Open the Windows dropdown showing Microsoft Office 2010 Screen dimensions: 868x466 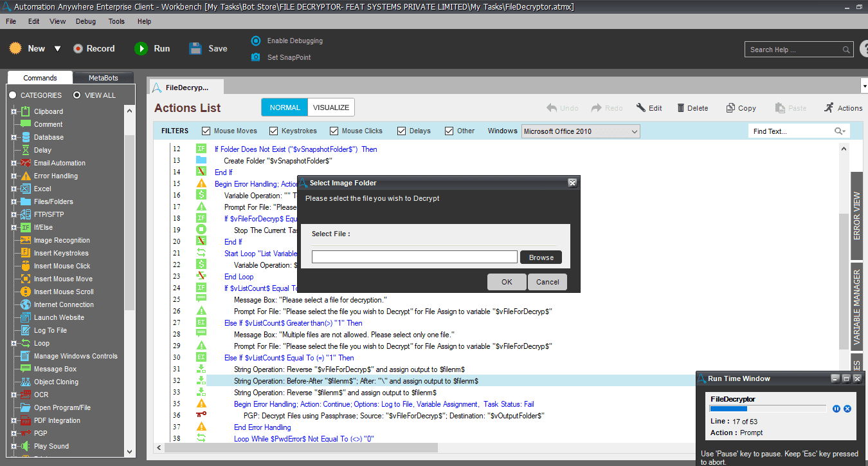pyautogui.click(x=581, y=131)
